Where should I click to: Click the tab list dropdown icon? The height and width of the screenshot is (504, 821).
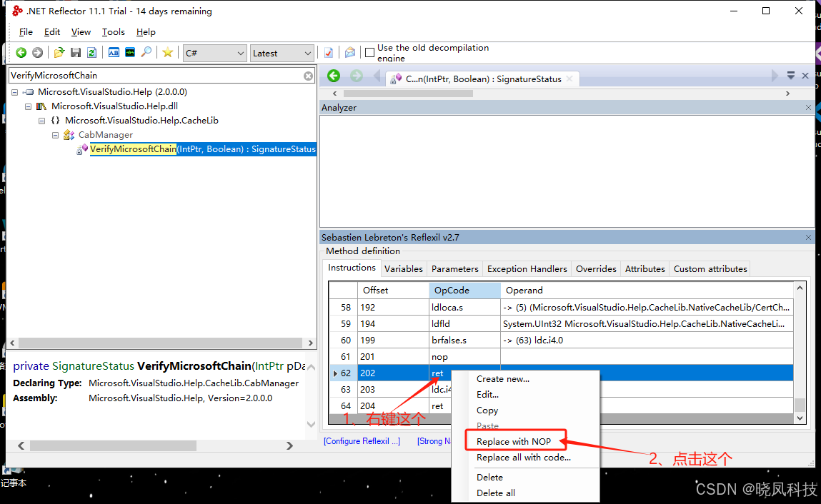coord(790,76)
